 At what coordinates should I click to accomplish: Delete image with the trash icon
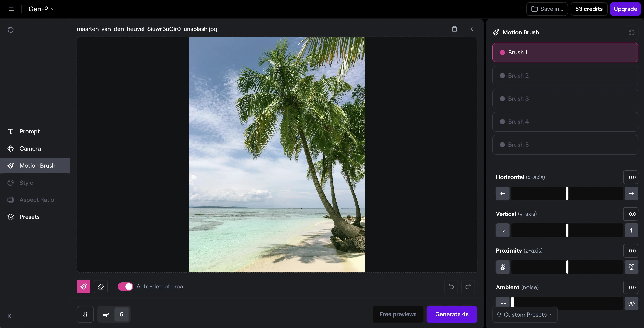[454, 29]
